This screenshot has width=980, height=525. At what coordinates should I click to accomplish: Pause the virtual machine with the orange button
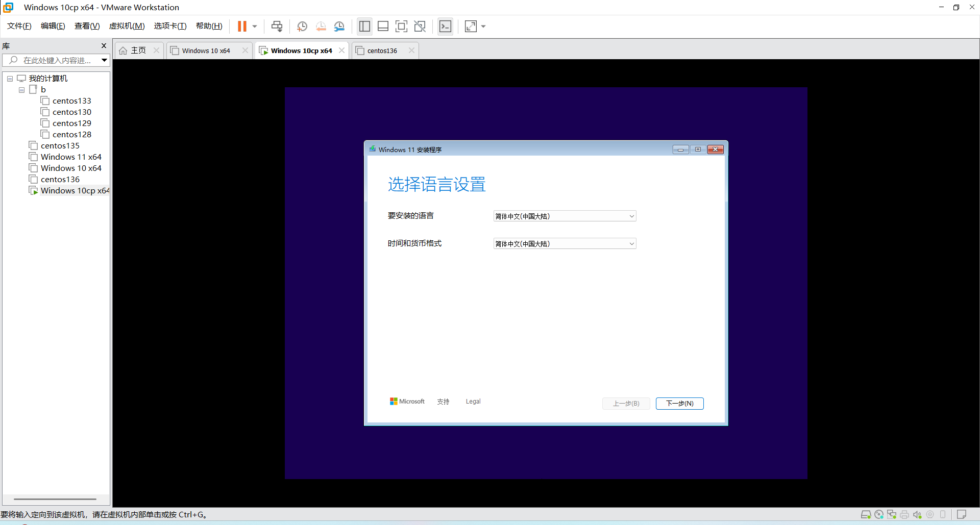click(242, 26)
